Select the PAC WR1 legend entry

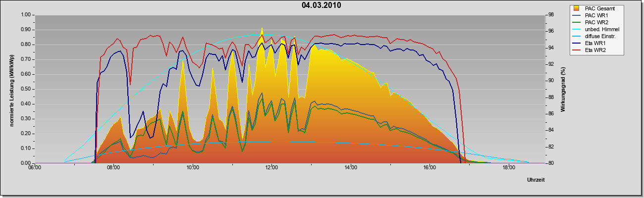click(590, 15)
